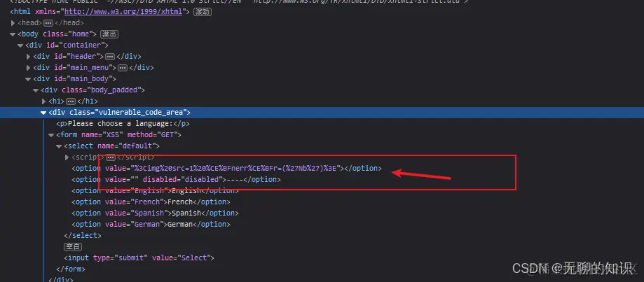Click the whitespace badge below closing select tag

(x=73, y=247)
